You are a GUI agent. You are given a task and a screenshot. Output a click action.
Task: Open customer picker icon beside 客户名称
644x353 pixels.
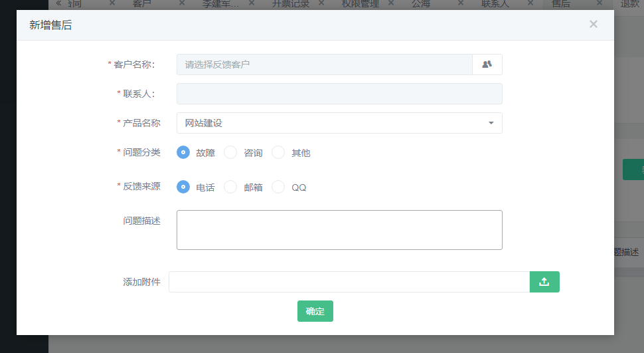point(487,64)
